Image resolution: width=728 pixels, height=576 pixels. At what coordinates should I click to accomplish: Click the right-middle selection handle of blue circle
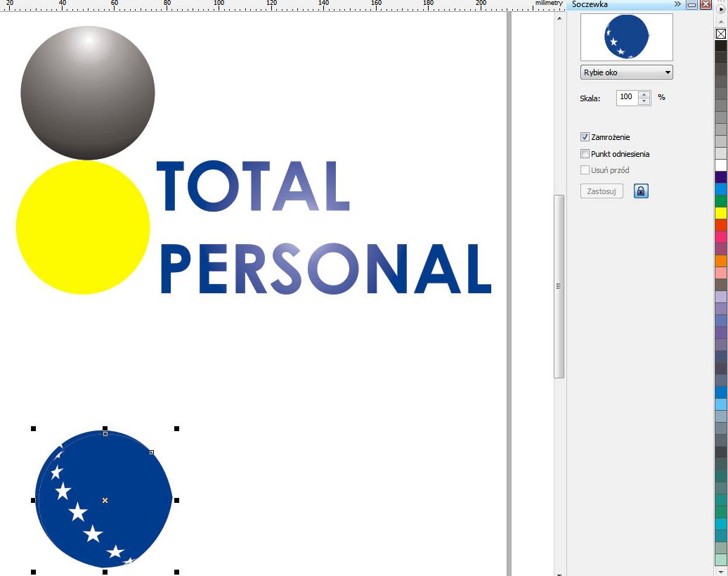tap(176, 500)
